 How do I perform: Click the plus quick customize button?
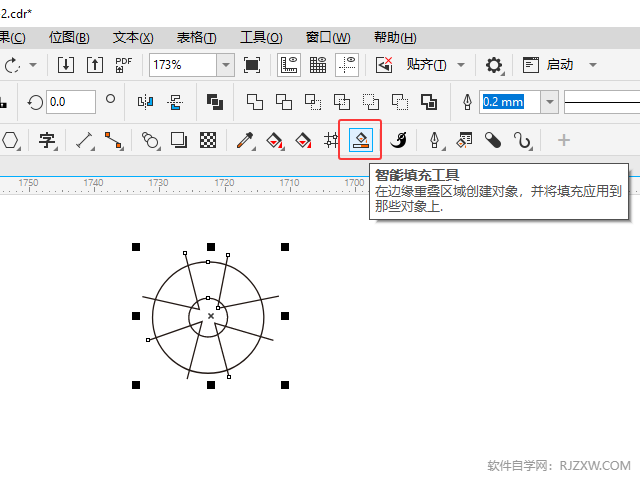pos(564,141)
